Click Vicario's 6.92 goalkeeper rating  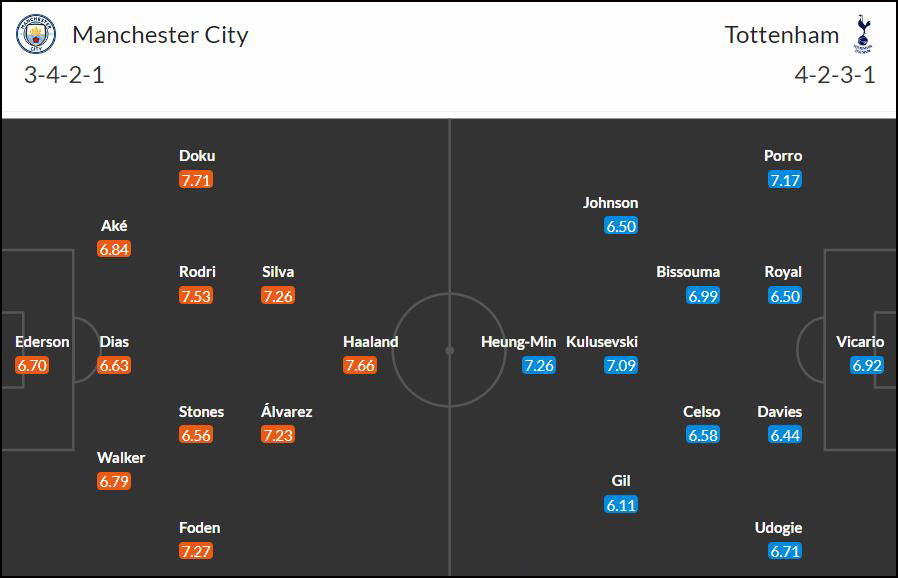867,365
